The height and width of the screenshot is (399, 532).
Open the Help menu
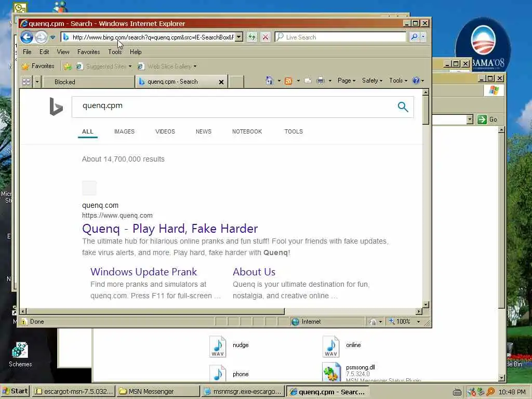tap(136, 52)
